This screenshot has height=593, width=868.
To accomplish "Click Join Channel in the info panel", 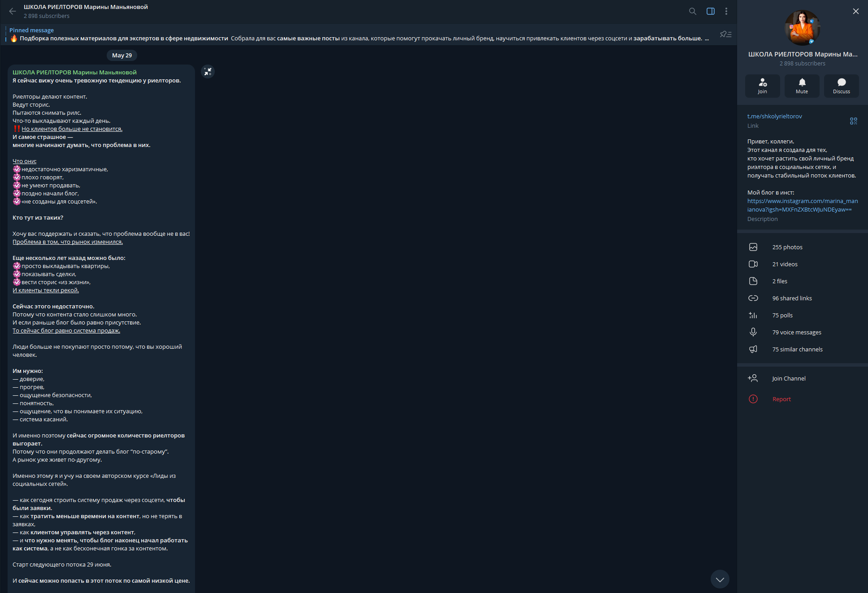I will 803,378.
